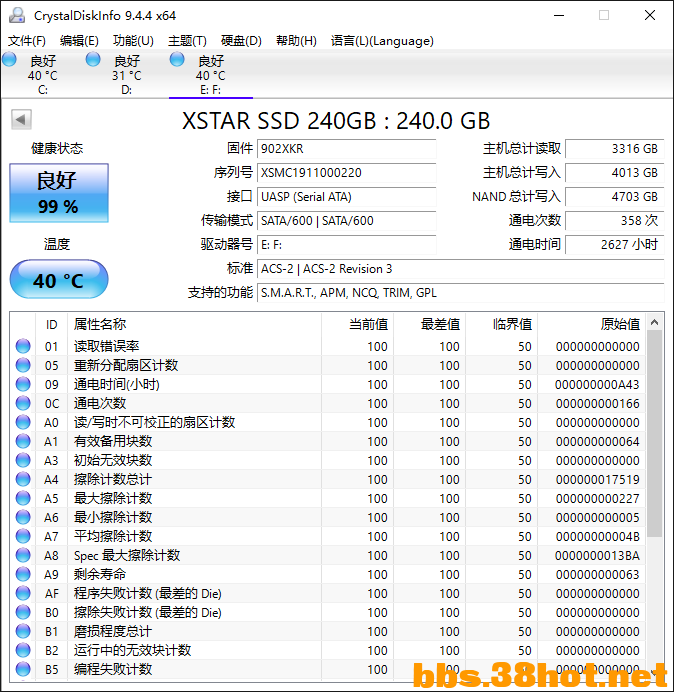This screenshot has height=692, width=674.
Task: Click the 属性名称 column header
Action: [194, 324]
